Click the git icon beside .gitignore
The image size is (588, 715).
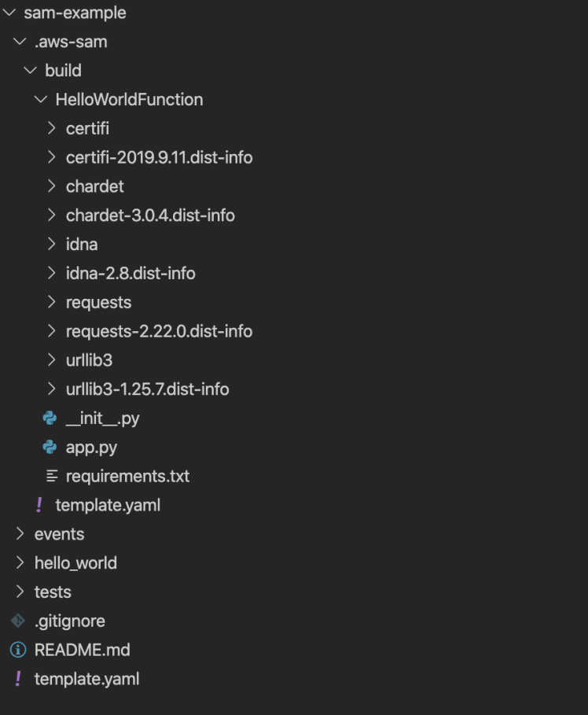click(17, 621)
